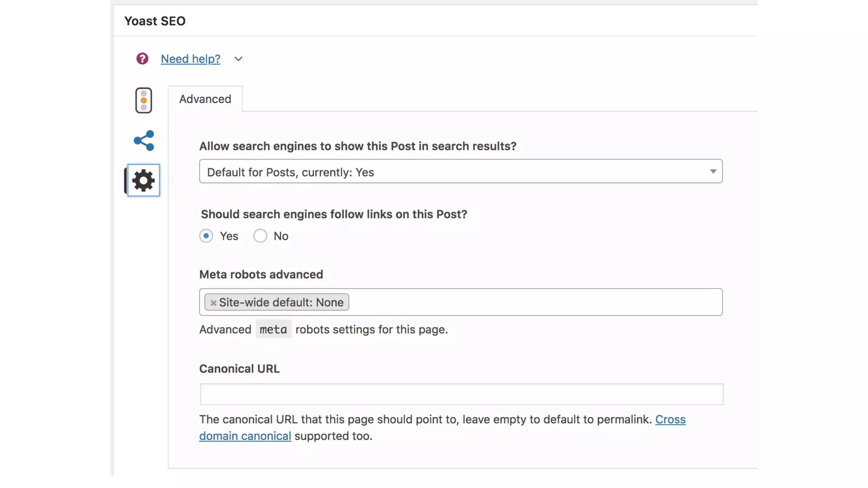
Task: Click the purple question mark help icon
Action: pyautogui.click(x=142, y=58)
